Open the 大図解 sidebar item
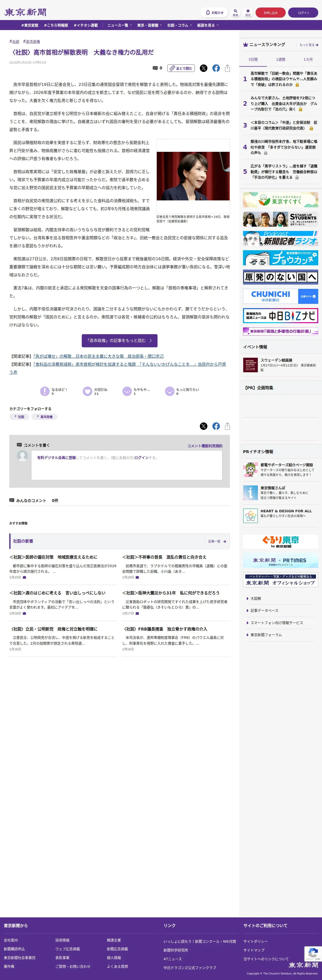Viewport: 322px width, 980px height. [256, 598]
